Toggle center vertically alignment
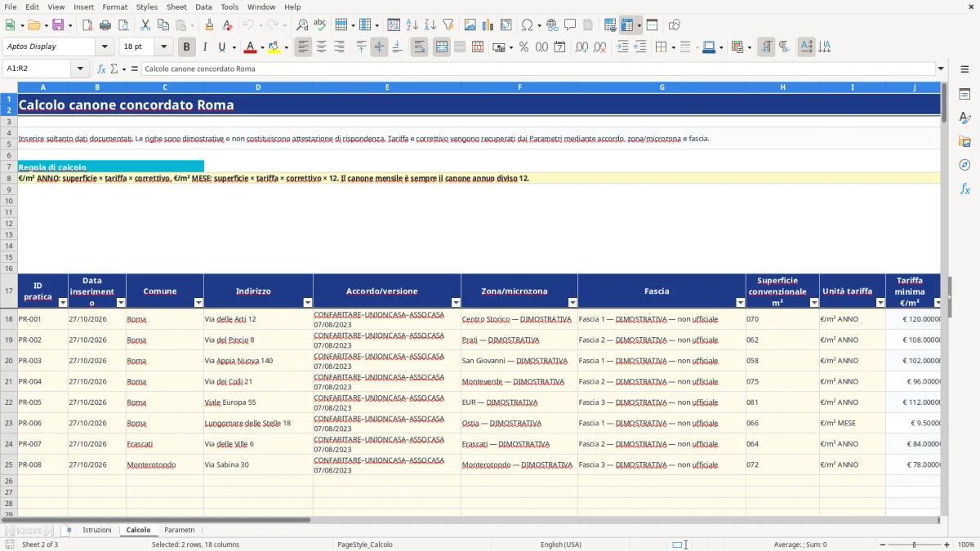Image resolution: width=980 pixels, height=551 pixels. [x=379, y=47]
